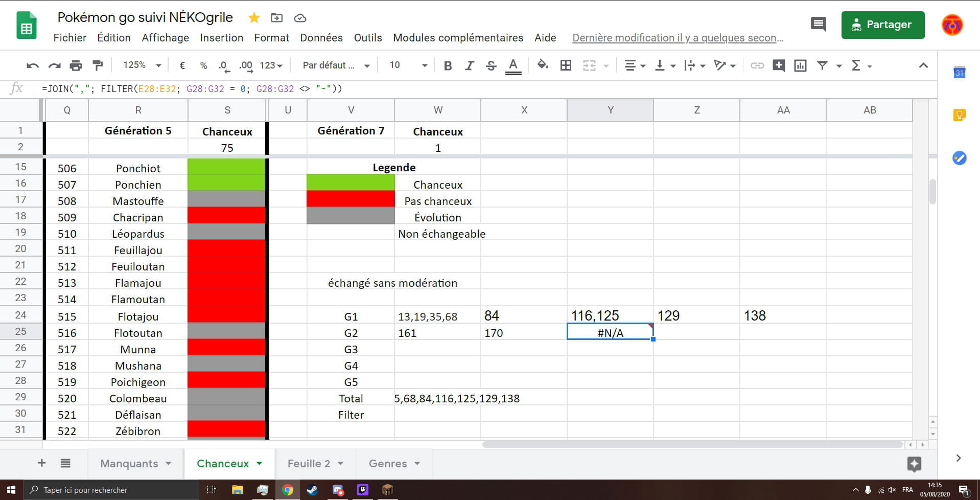The width and height of the screenshot is (980, 500).
Task: Increase decimal places
Action: click(245, 65)
